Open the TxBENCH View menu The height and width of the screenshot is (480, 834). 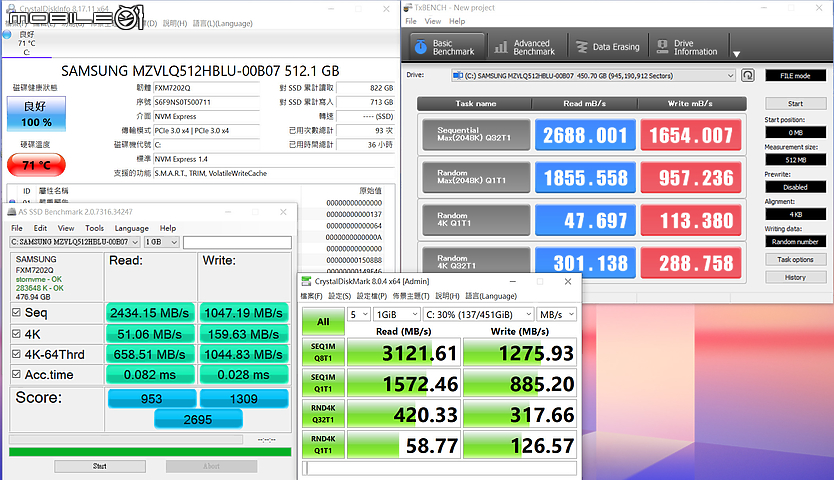pos(432,21)
